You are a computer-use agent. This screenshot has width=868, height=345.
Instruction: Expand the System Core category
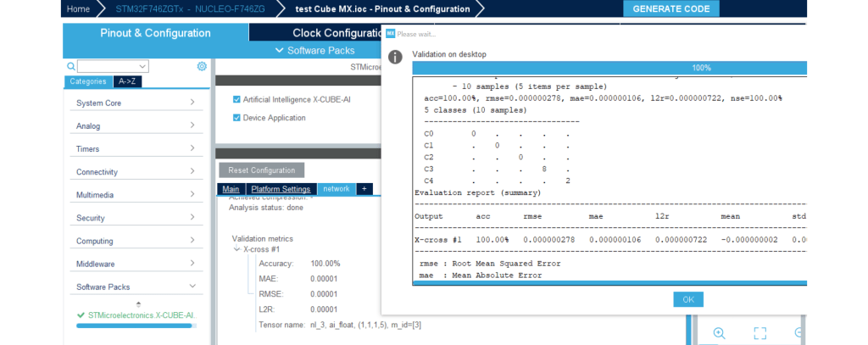point(137,103)
